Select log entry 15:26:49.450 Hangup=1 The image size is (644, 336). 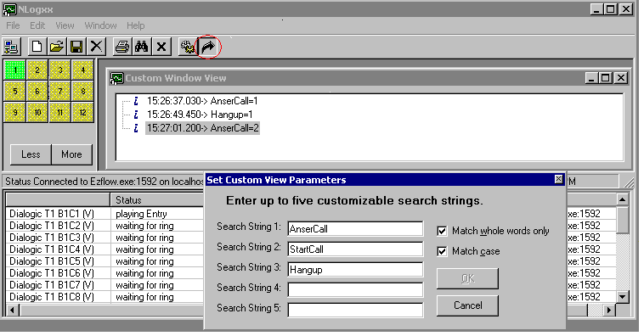[x=200, y=115]
